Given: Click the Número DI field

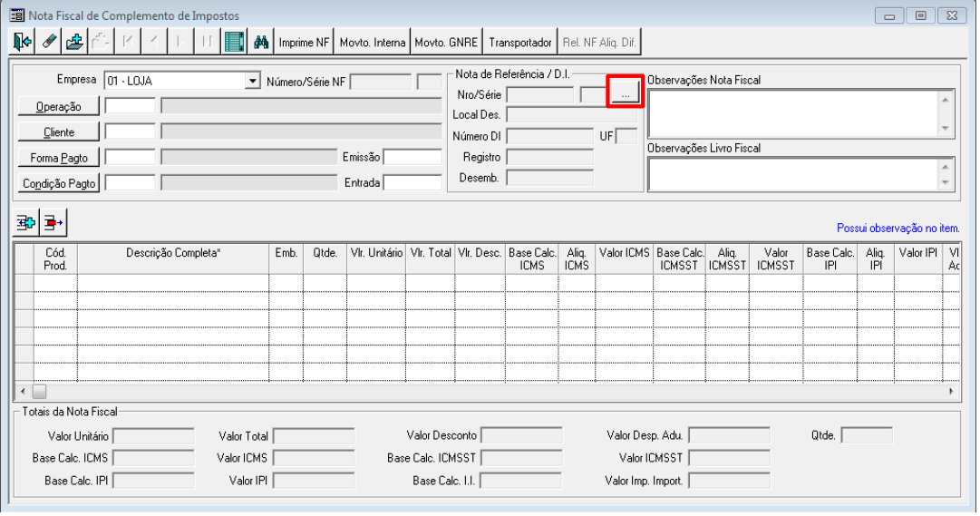Looking at the screenshot, I should pyautogui.click(x=550, y=136).
